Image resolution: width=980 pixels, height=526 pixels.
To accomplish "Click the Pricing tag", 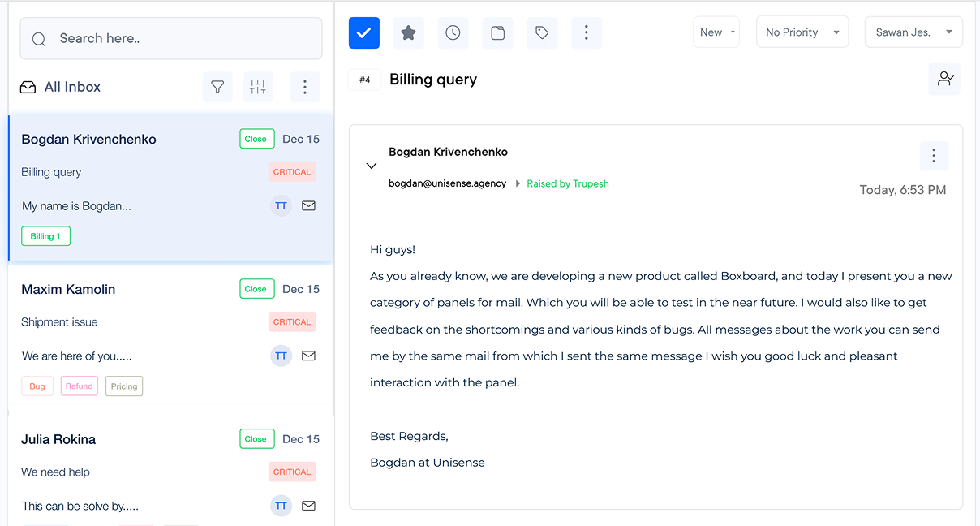I will click(x=124, y=386).
